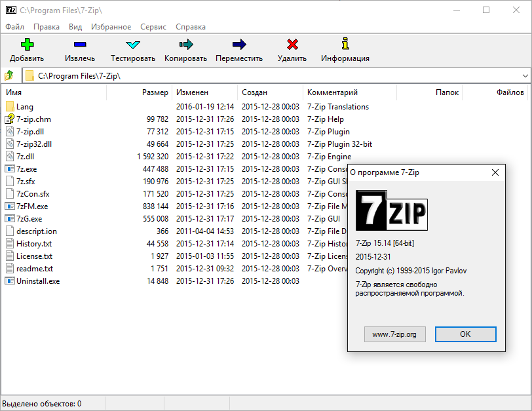This screenshot has width=532, height=411.
Task: Close the О программе 7-Zip dialog
Action: 495,172
